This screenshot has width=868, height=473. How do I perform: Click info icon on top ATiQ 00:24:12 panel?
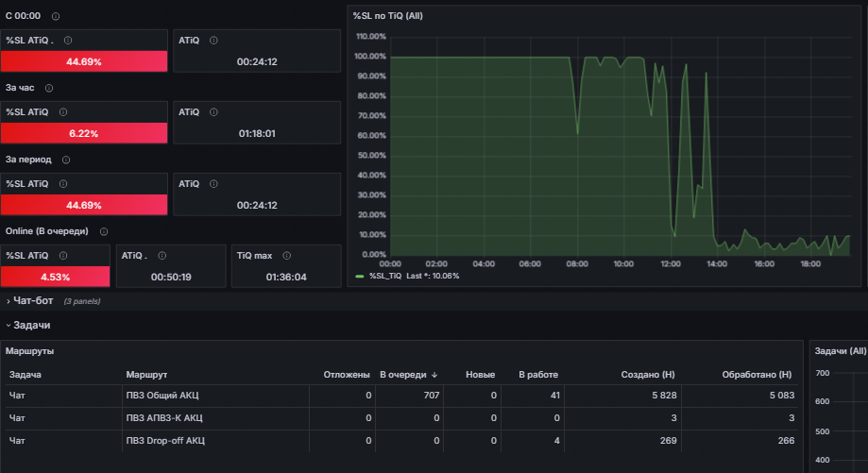(x=213, y=41)
